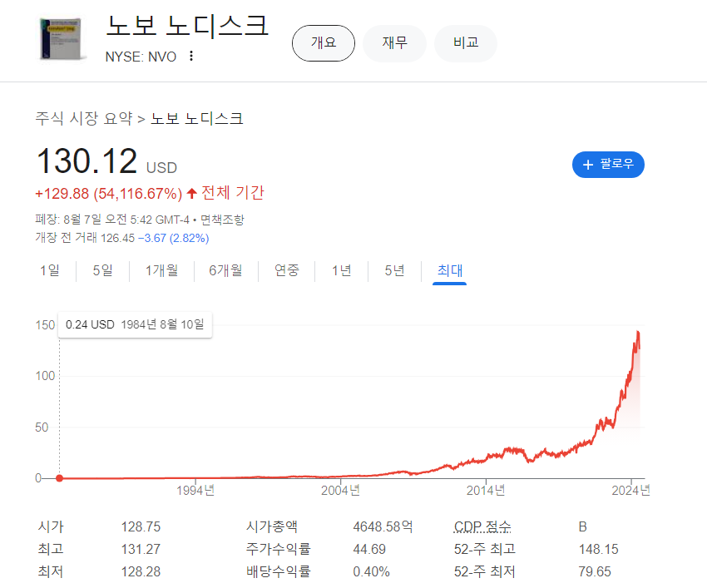Open the 비교 compare tab
707x588 pixels.
click(466, 43)
